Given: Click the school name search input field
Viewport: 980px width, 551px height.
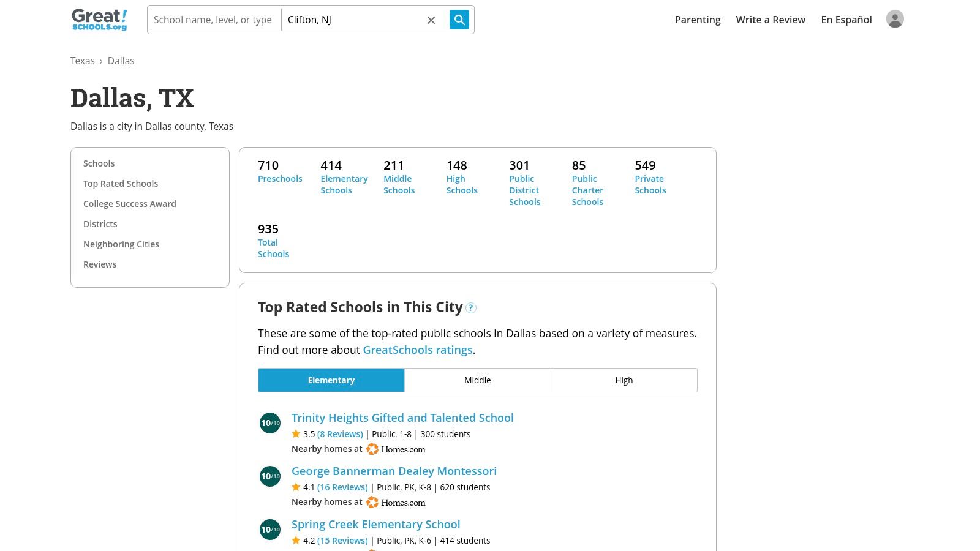Looking at the screenshot, I should 213,20.
